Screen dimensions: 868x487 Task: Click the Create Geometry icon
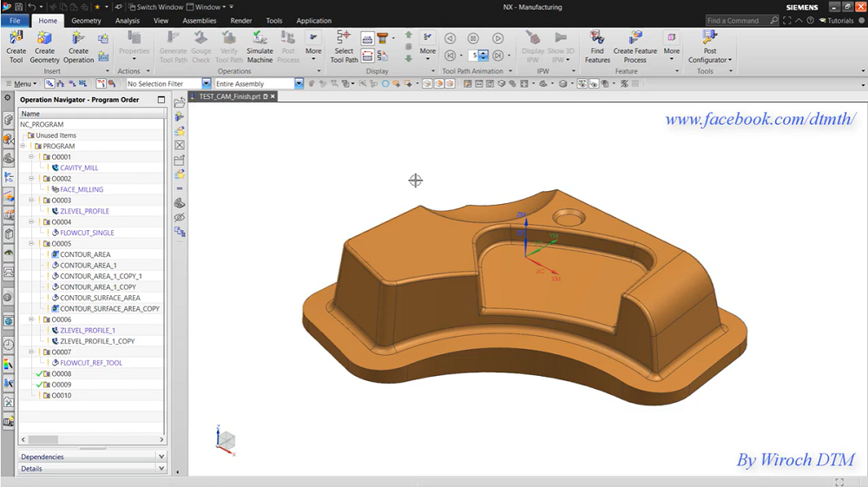[44, 47]
